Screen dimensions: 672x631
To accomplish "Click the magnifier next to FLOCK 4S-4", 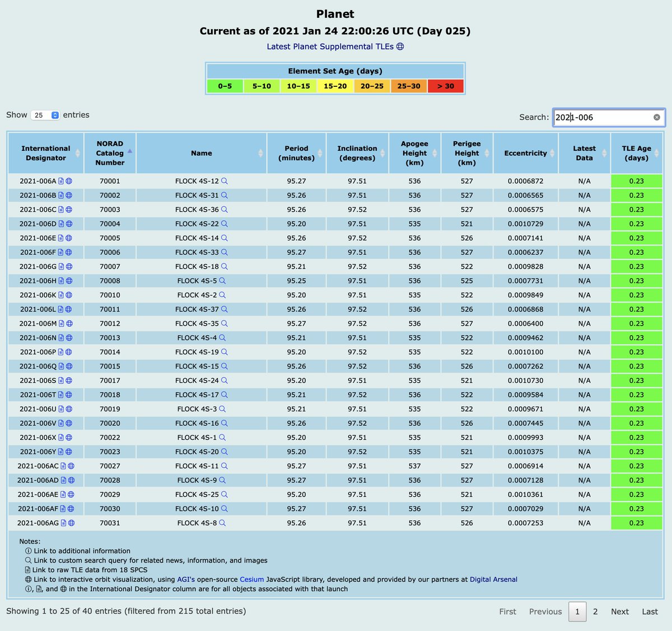I will [x=222, y=338].
